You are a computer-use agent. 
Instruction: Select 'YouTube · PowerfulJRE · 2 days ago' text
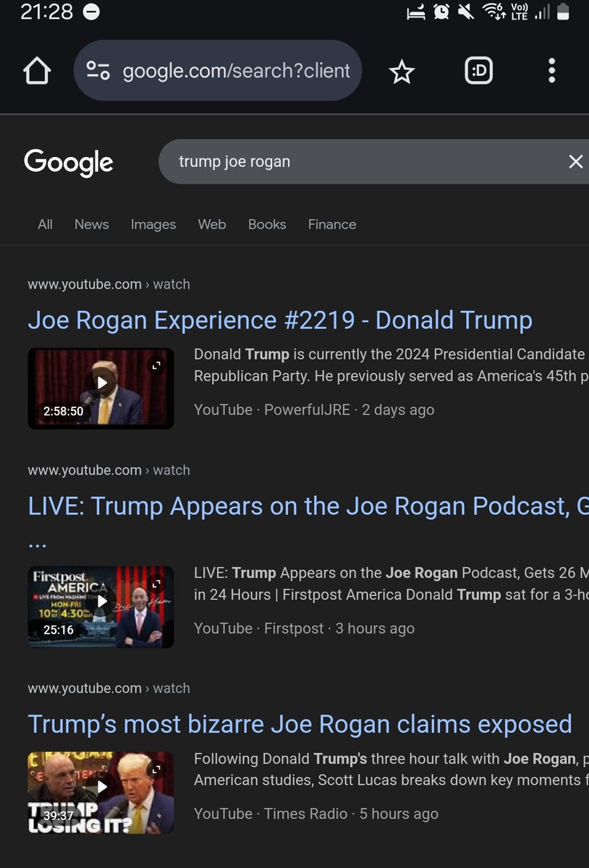314,410
